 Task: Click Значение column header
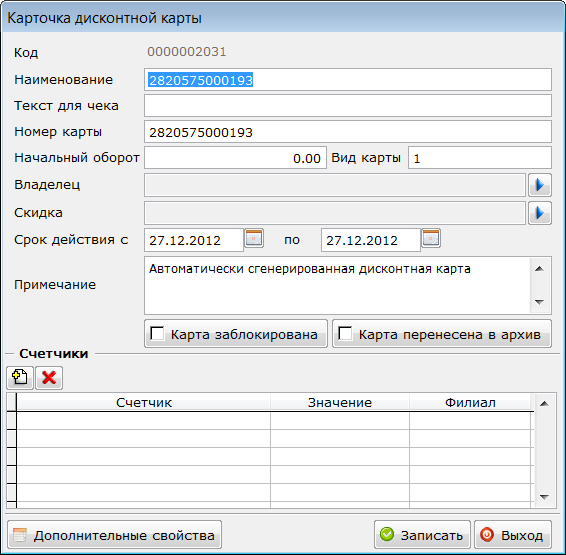point(340,402)
